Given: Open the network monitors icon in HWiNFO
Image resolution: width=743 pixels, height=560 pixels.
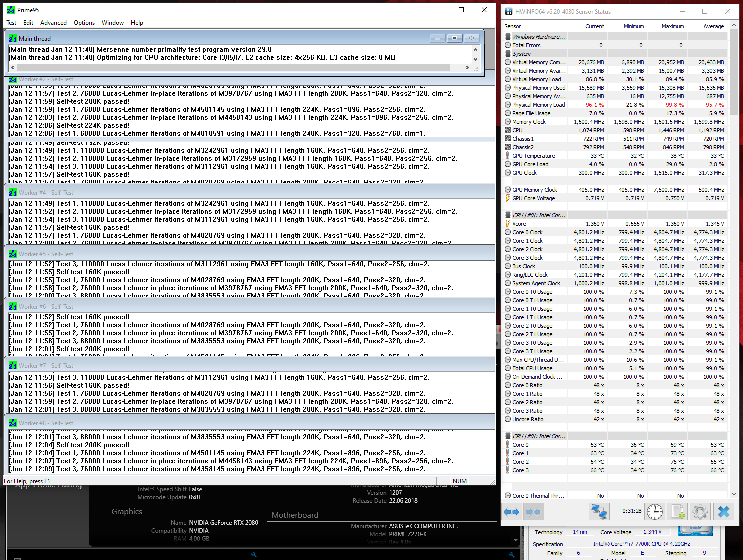Looking at the screenshot, I should 599,512.
